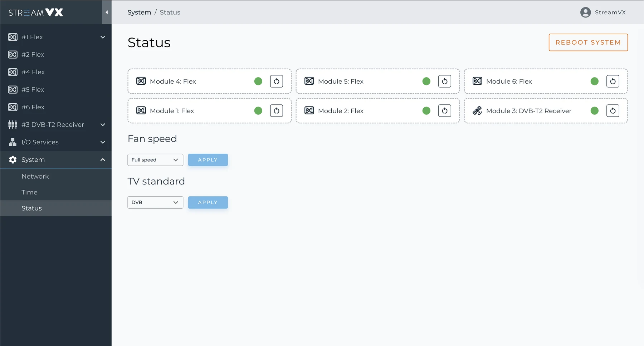Click Module 6 green status indicator

pyautogui.click(x=595, y=81)
